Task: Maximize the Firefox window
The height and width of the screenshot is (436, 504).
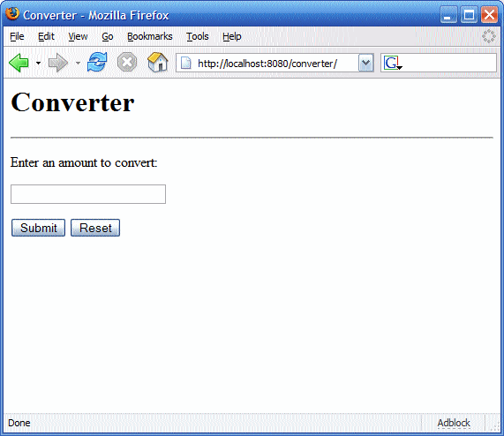Action: pos(469,15)
